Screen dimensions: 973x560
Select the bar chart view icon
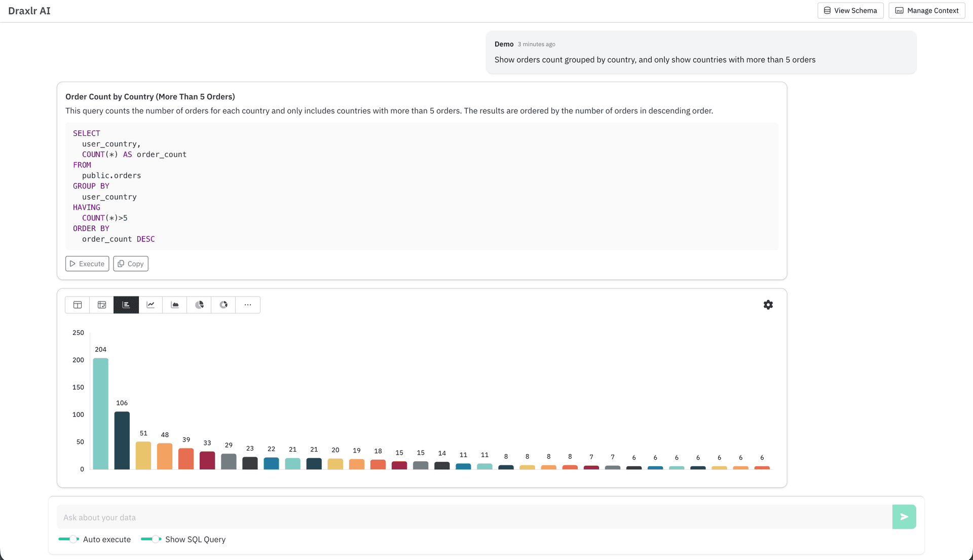[126, 305]
